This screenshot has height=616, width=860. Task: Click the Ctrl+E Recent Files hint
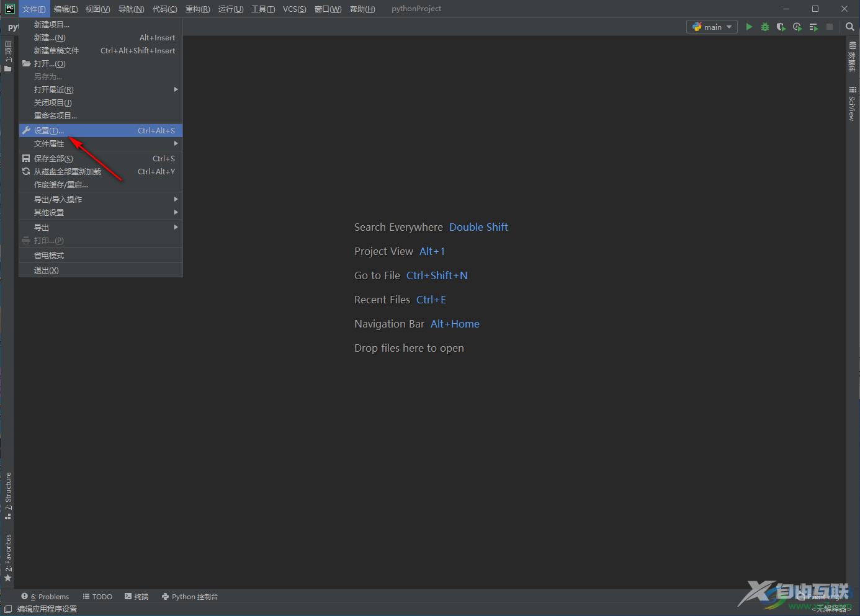pos(431,300)
